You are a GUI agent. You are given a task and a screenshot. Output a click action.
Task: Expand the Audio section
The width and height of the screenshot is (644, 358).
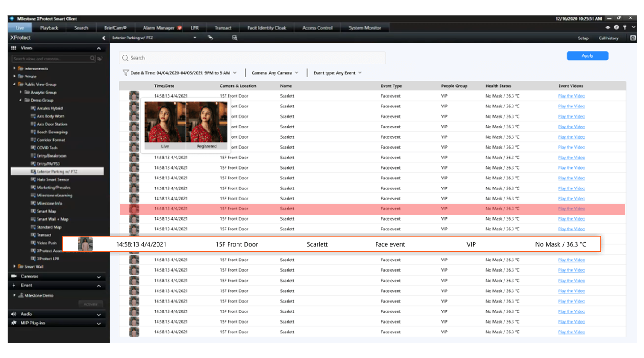(x=99, y=315)
